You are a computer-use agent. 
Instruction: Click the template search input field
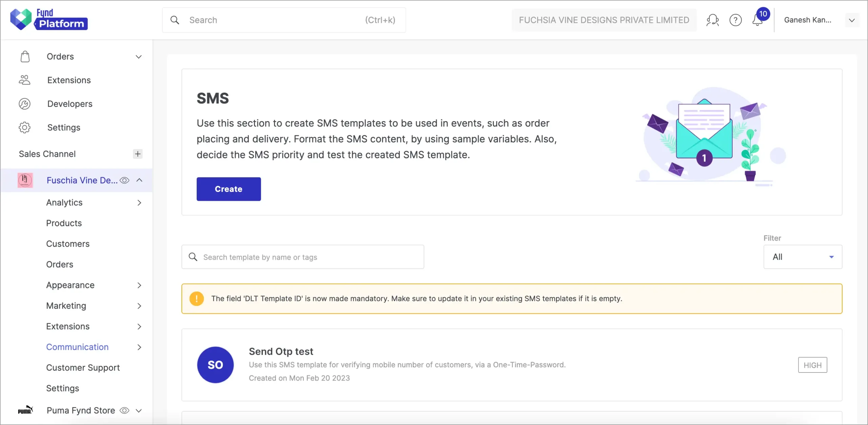pos(303,257)
